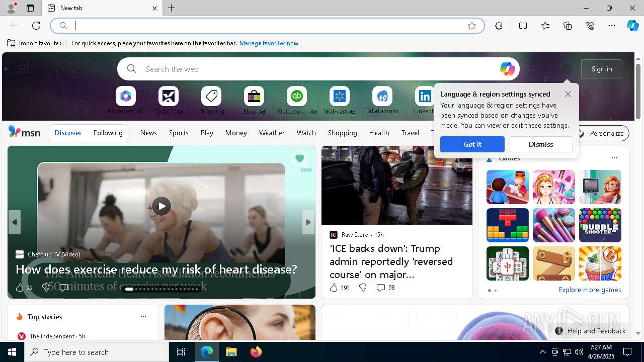The height and width of the screenshot is (362, 644).
Task: Open Ebay quick link tile
Action: tap(254, 101)
